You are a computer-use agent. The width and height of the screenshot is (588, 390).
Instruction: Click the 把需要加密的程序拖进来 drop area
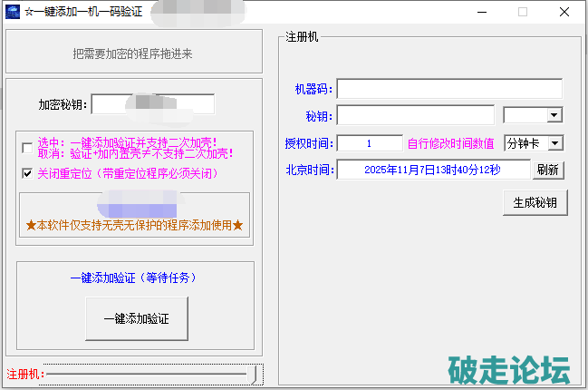pos(133,54)
